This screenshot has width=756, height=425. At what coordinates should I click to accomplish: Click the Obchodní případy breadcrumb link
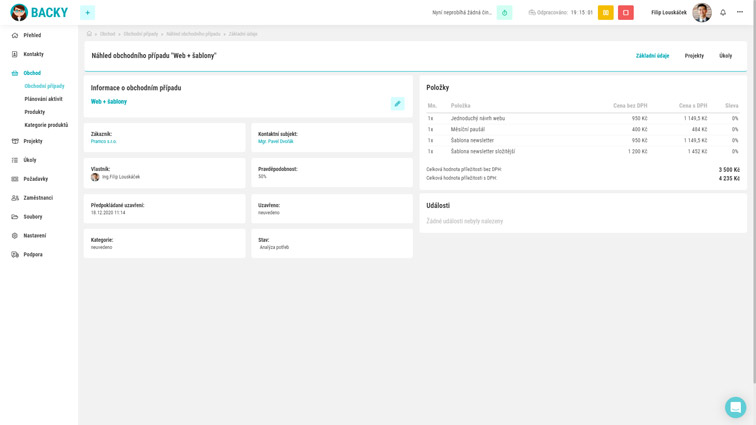141,34
